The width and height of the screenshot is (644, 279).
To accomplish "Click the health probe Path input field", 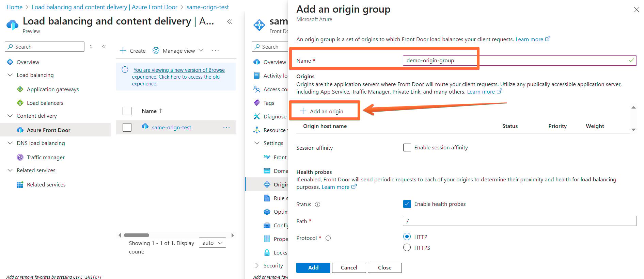I will tap(519, 221).
